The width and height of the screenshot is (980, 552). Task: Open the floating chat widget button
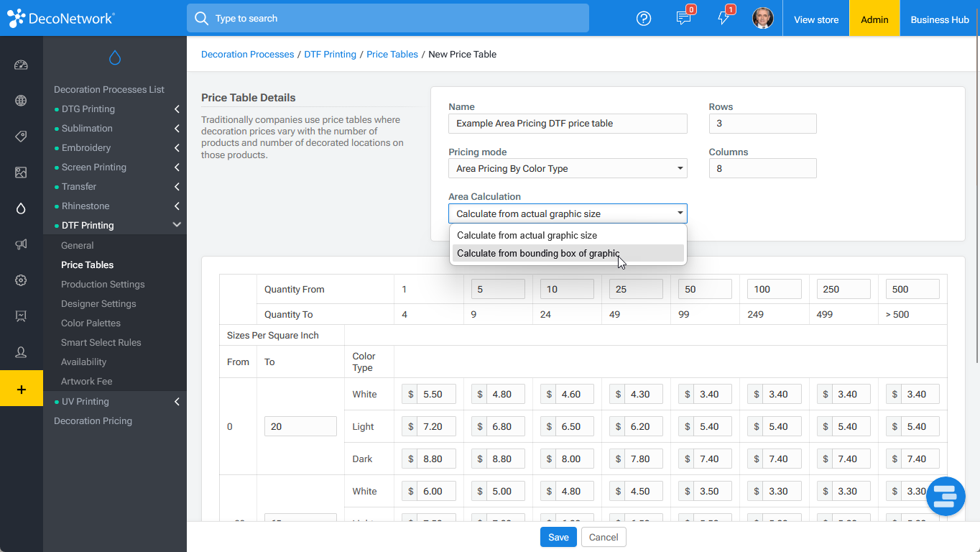click(x=946, y=496)
